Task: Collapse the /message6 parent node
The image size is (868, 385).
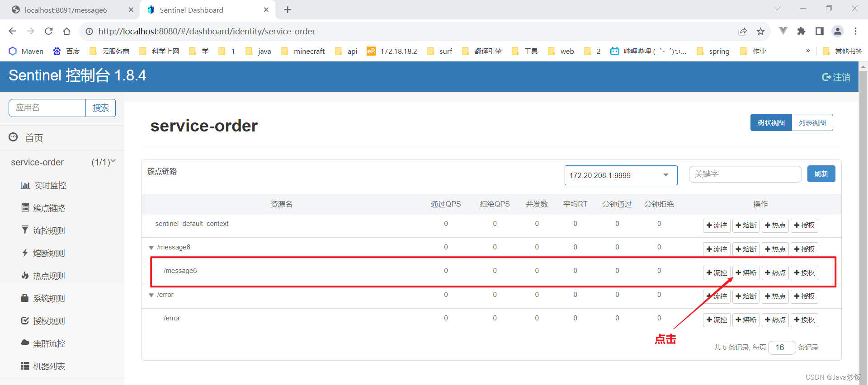Action: click(151, 248)
